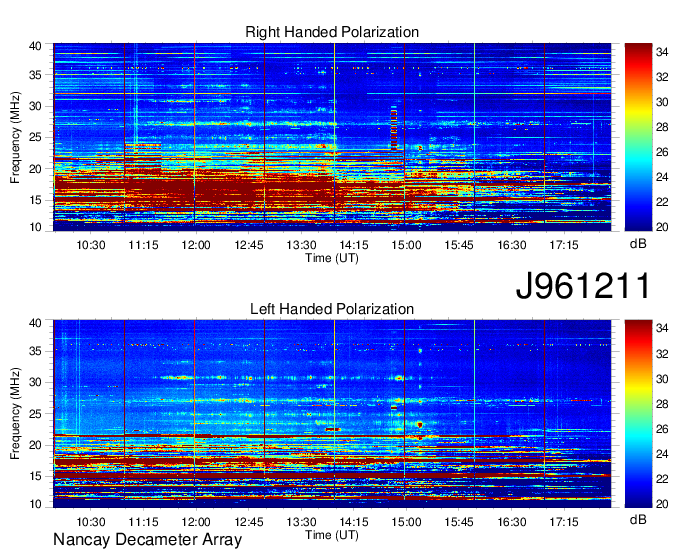Image resolution: width=680 pixels, height=552 pixels.
Task: Pick the 16:30 tick on Left Handed time axis
Action: click(x=512, y=522)
